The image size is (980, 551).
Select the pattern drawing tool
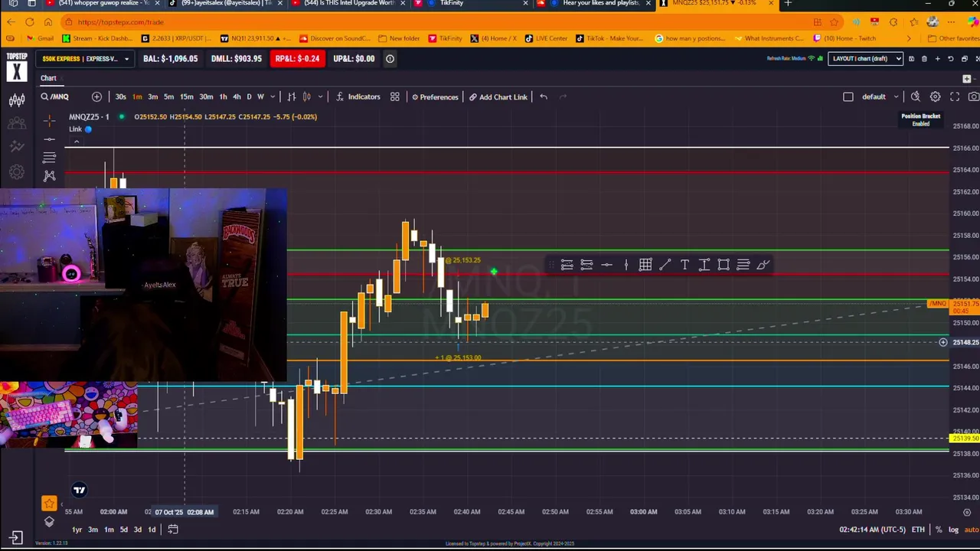tap(49, 176)
